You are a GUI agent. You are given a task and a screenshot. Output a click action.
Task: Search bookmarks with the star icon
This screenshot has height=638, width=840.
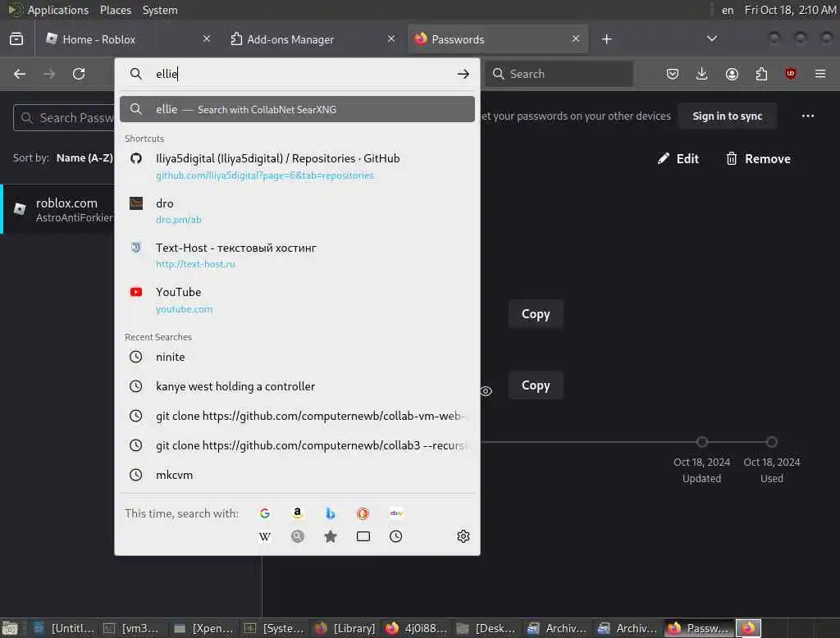(331, 536)
